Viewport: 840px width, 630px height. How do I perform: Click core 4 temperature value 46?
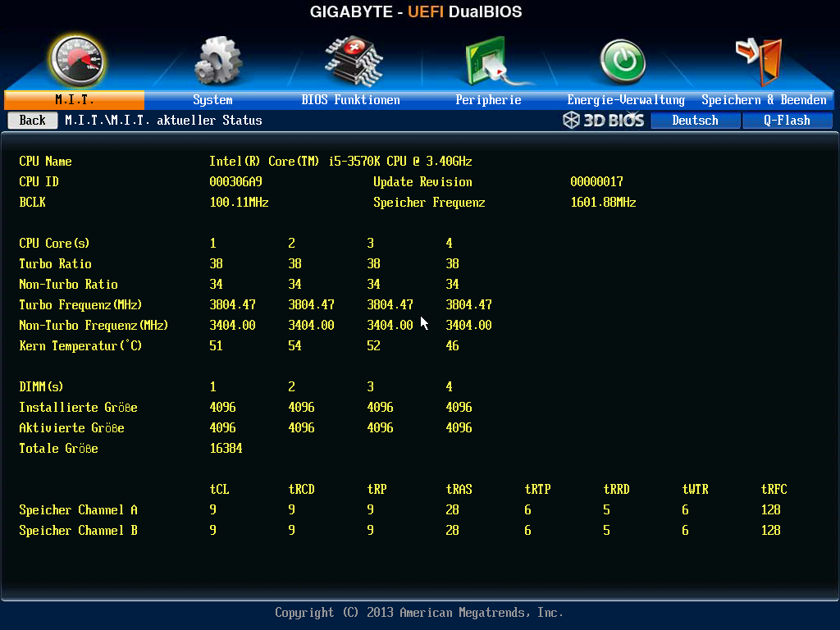452,345
